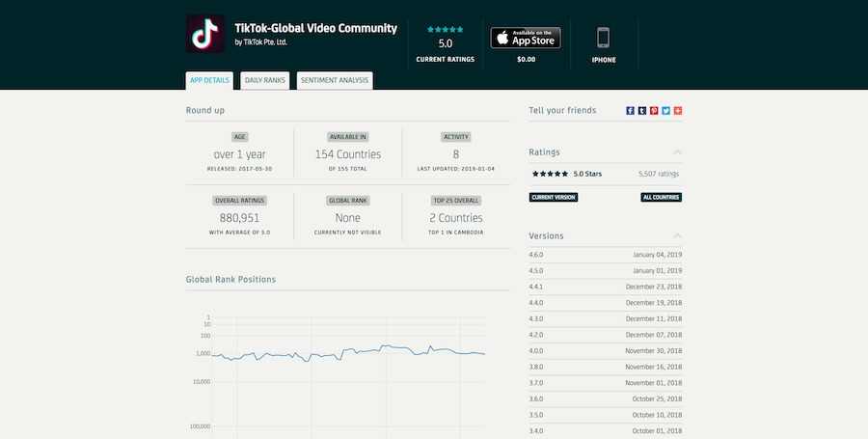Share on Tumblr
This screenshot has width=868, height=439.
(642, 111)
